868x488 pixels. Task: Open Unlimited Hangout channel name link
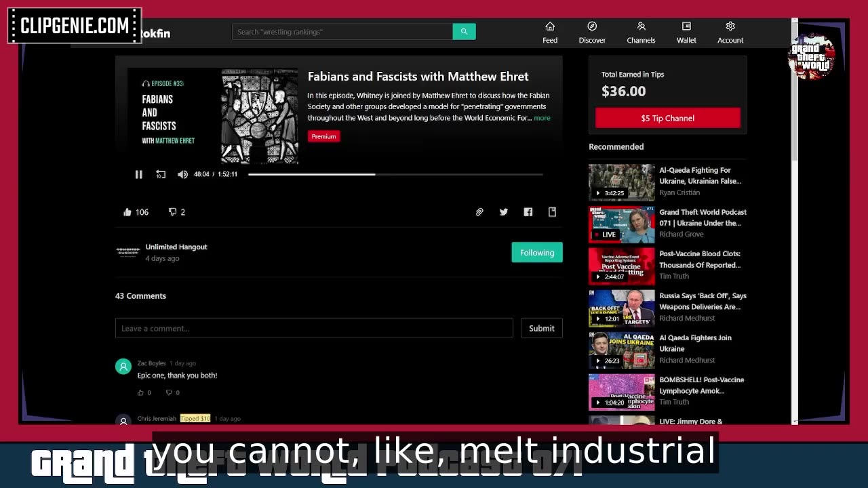176,247
